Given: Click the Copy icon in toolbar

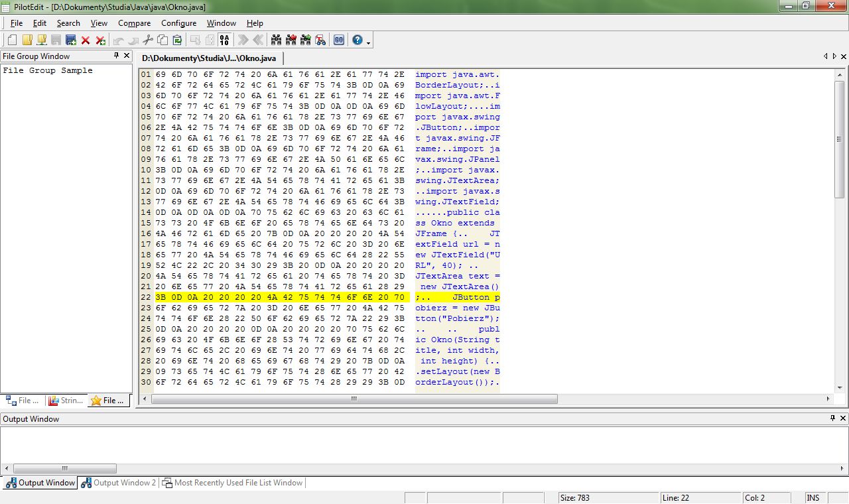Looking at the screenshot, I should pos(163,40).
